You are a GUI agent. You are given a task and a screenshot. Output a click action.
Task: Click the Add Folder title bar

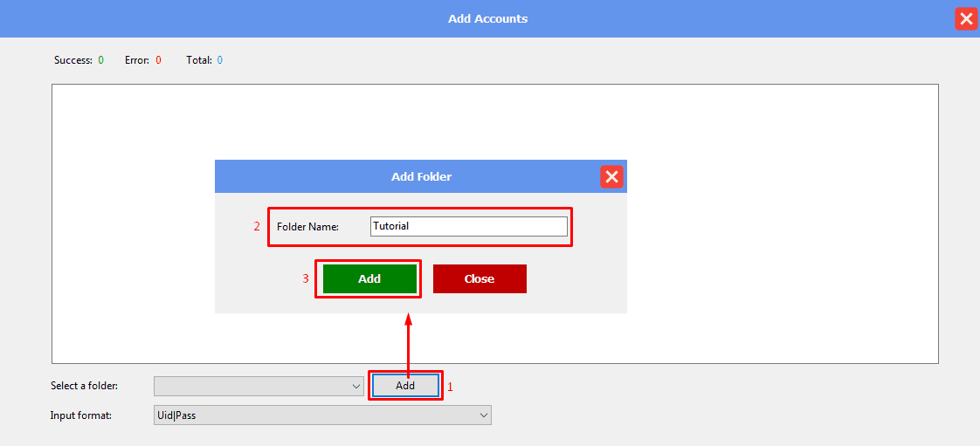pyautogui.click(x=421, y=176)
